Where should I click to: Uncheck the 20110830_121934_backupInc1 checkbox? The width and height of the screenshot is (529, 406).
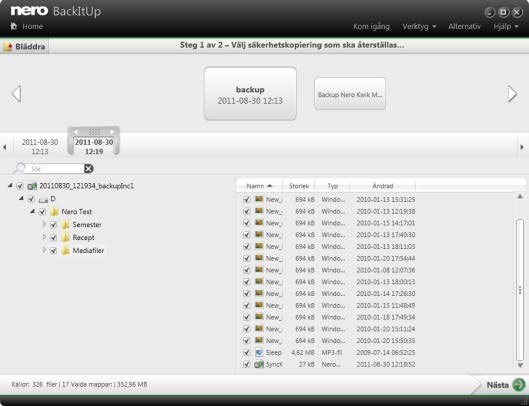[x=20, y=186]
